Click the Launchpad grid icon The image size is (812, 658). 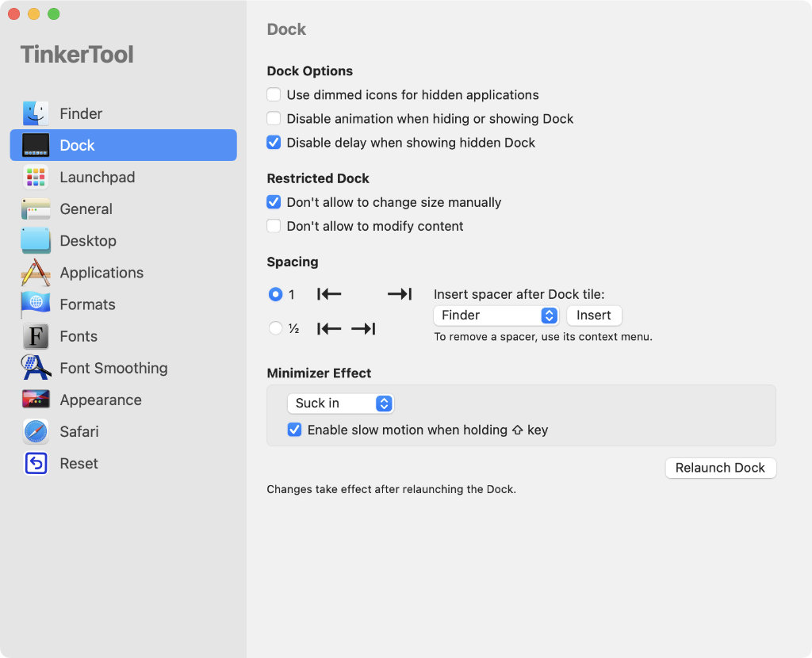36,177
